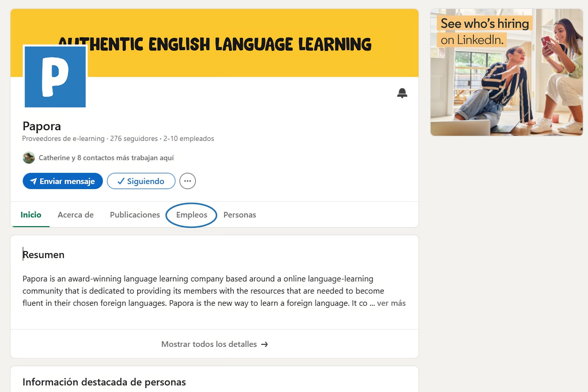
Task: Open the Acerca de tab
Action: coord(75,215)
